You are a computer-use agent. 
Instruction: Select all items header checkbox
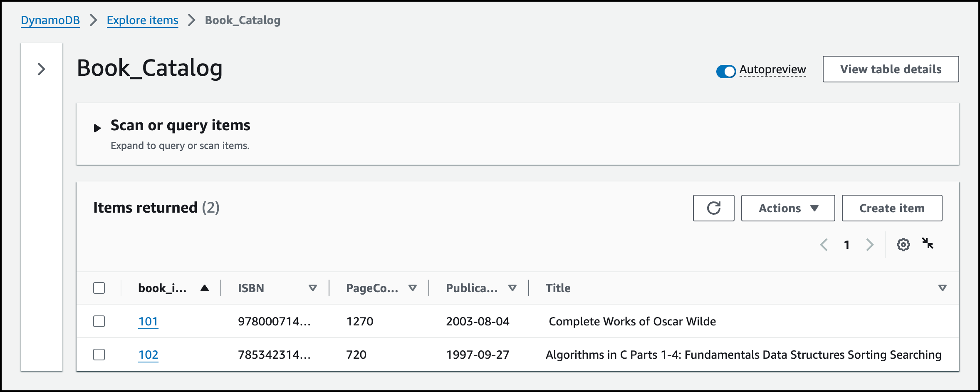click(x=99, y=288)
